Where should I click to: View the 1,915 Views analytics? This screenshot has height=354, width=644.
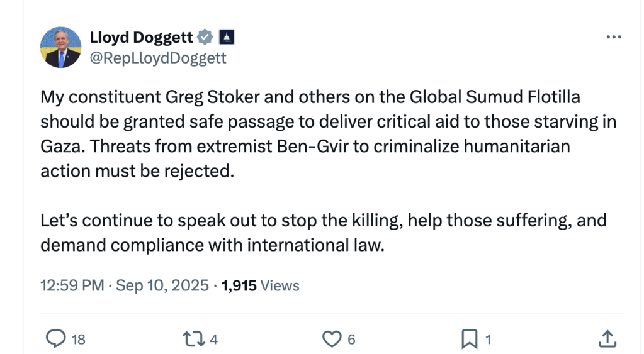click(261, 285)
